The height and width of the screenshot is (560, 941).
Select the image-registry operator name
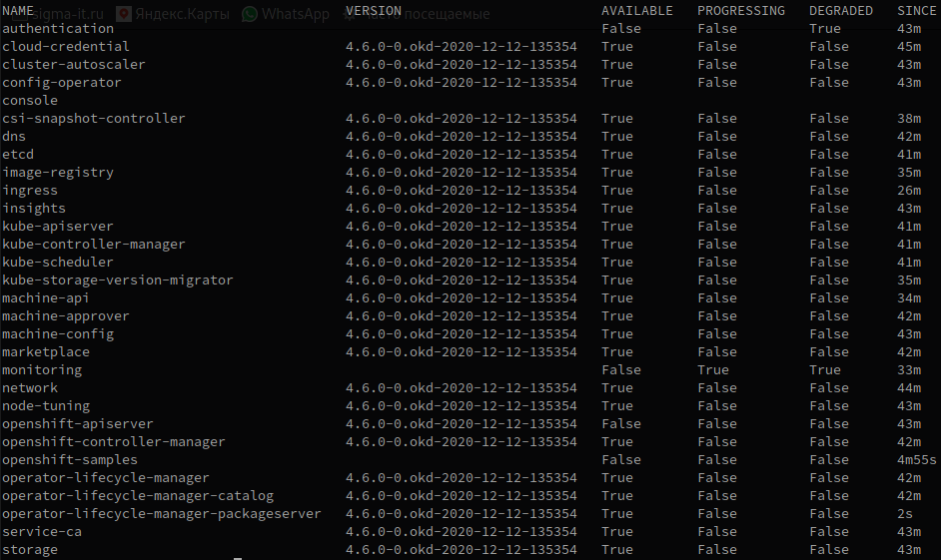coord(58,173)
